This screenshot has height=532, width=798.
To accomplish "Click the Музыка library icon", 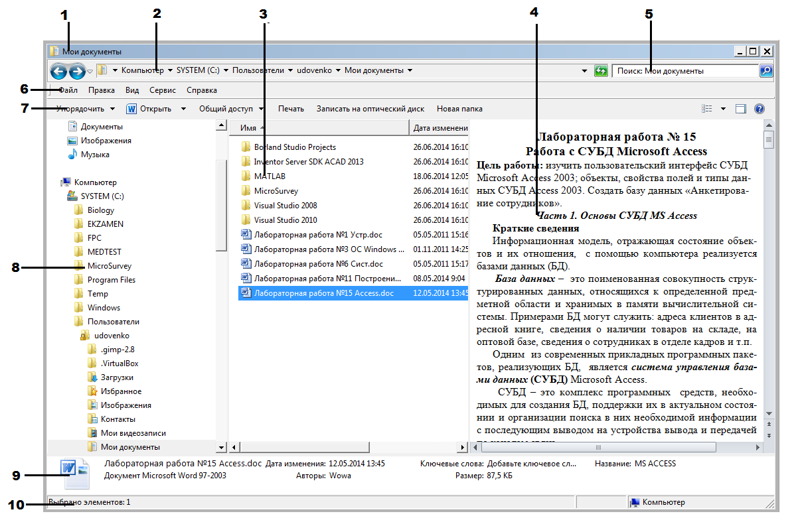I will [73, 155].
